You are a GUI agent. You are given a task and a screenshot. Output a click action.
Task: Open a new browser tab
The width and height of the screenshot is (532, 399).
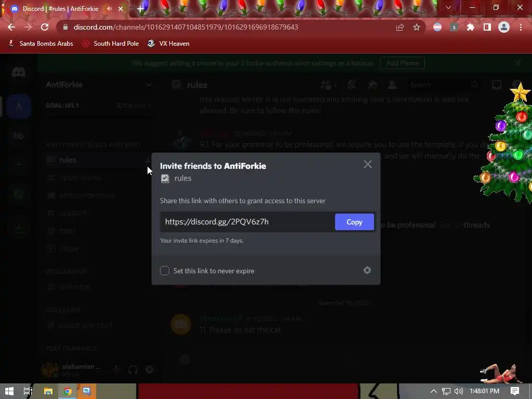[x=140, y=9]
